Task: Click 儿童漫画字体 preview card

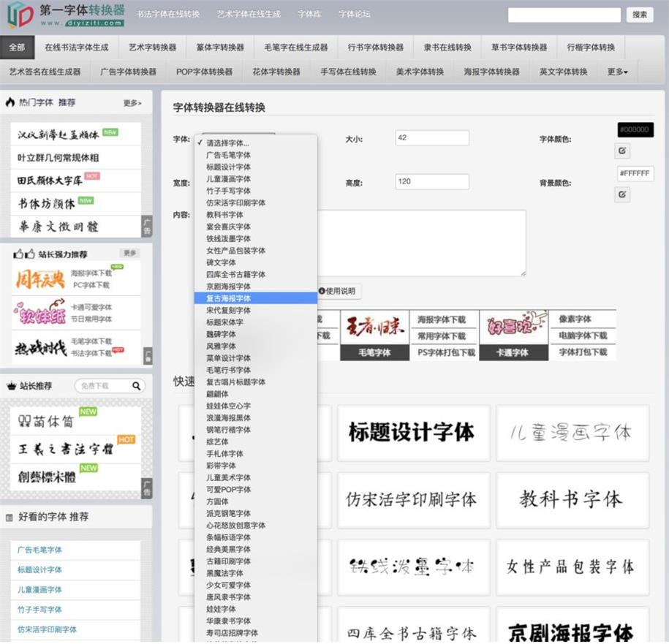Action: [572, 433]
